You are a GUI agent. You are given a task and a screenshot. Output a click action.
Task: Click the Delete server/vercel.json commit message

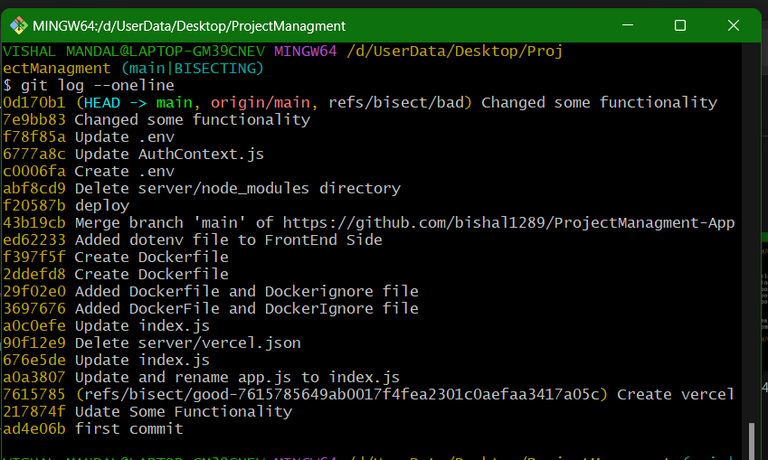(188, 342)
